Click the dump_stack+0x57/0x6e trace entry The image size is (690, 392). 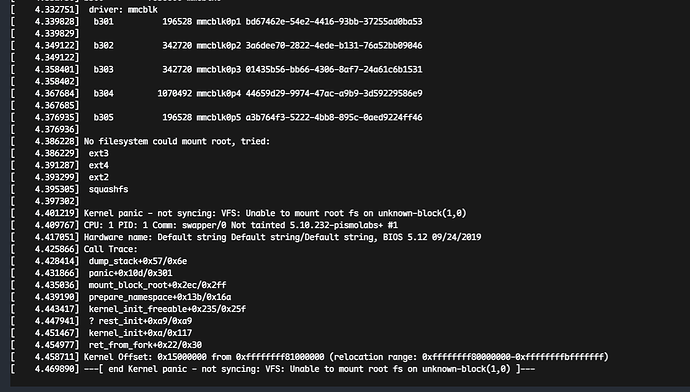click(x=138, y=261)
